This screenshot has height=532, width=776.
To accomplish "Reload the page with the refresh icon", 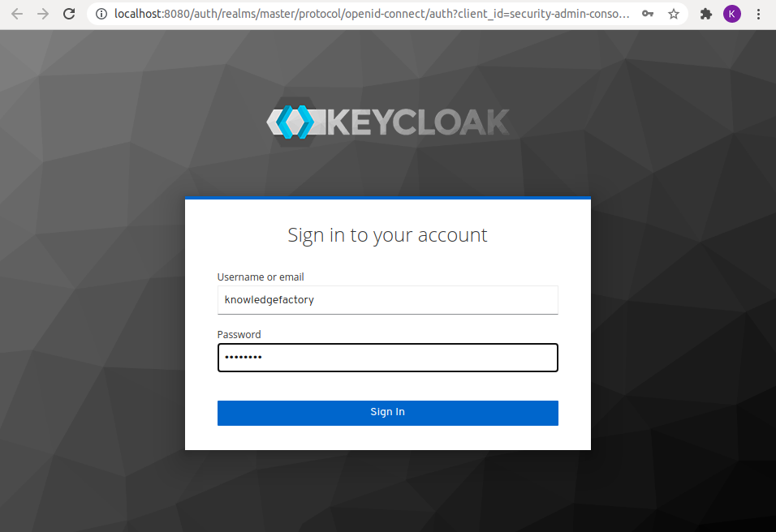I will pyautogui.click(x=68, y=14).
